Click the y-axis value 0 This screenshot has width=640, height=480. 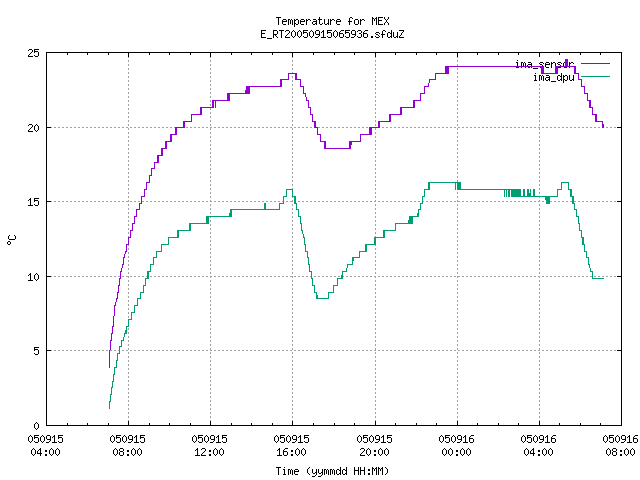click(x=37, y=426)
